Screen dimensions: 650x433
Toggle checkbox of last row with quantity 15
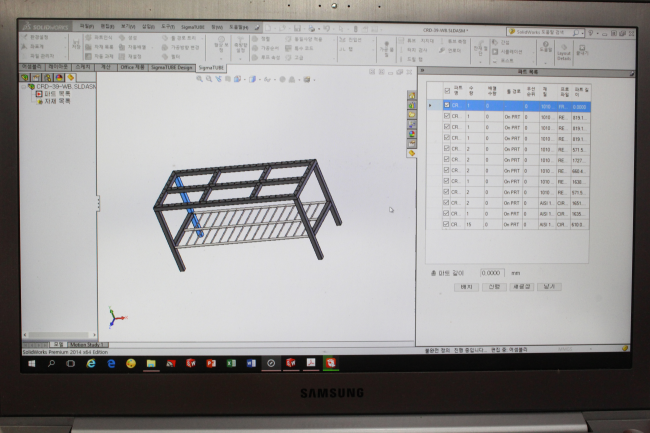coord(446,226)
